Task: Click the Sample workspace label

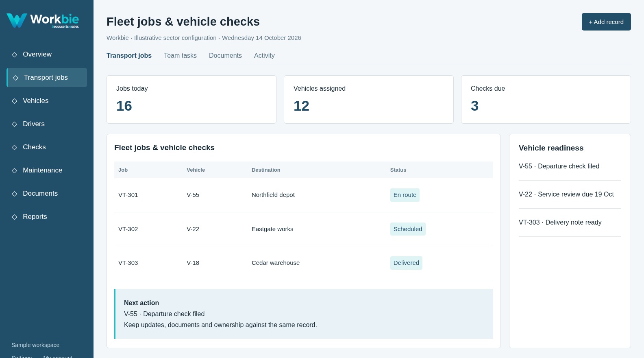Action: [35, 345]
